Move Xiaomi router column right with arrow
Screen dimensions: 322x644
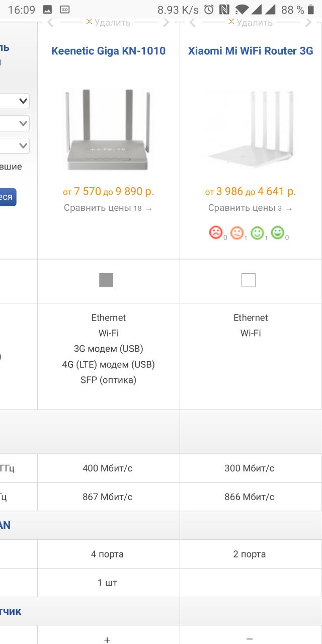308,22
